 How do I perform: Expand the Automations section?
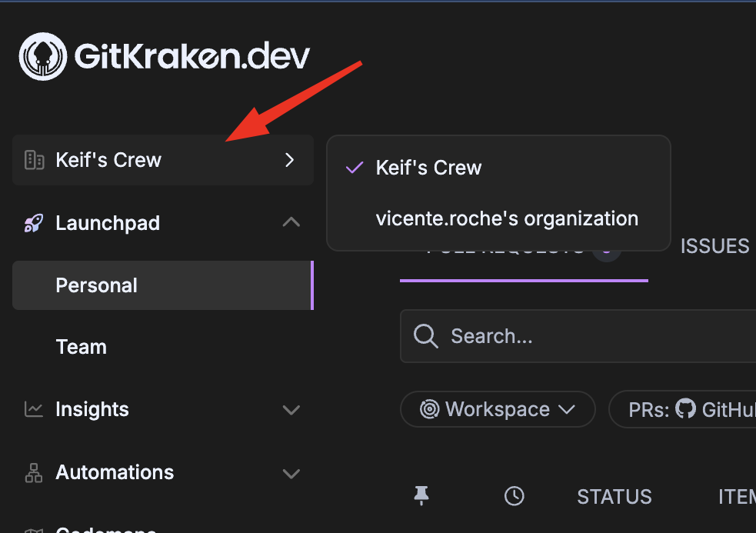pos(291,473)
